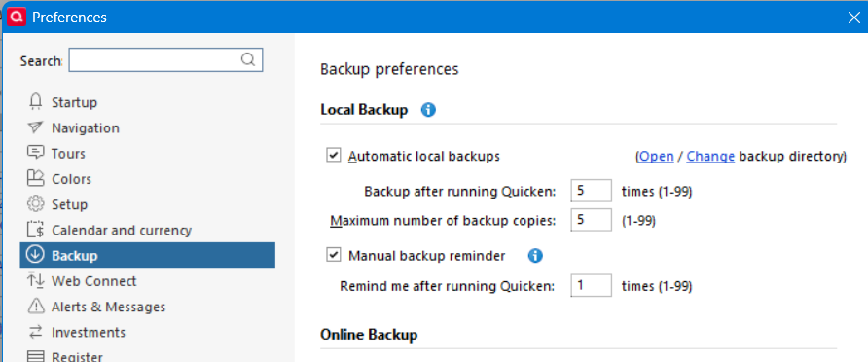Click the Remind me after running Quicken field

pos(592,286)
